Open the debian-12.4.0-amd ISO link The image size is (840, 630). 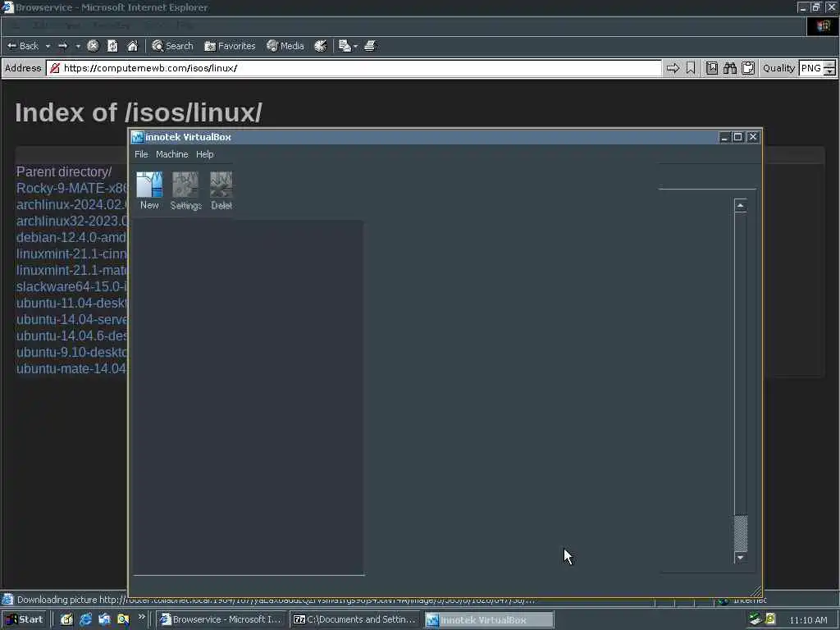[72, 237]
